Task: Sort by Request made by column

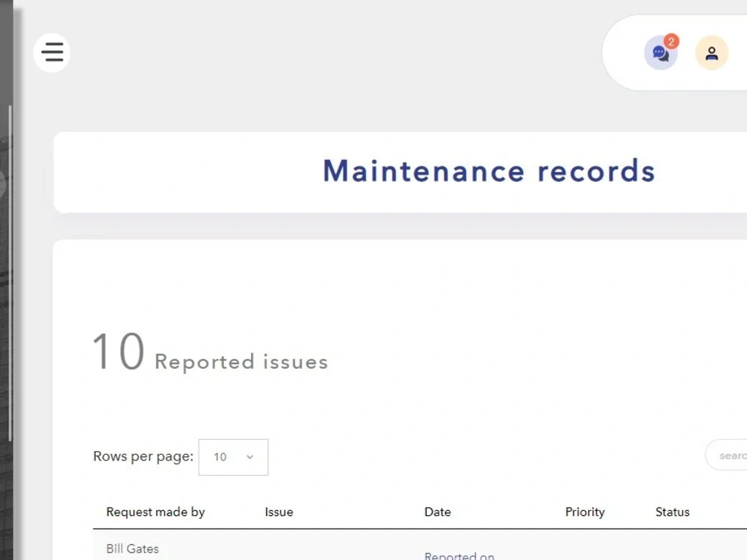Action: pos(155,512)
